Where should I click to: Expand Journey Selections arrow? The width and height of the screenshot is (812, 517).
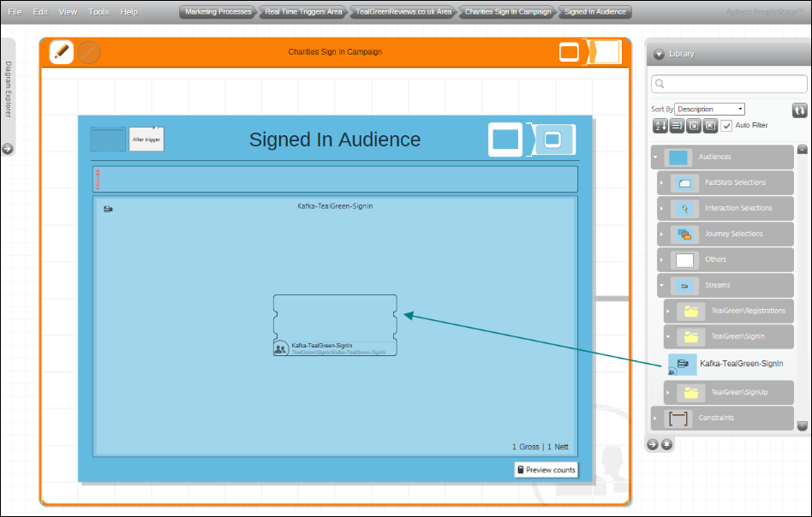(x=662, y=234)
